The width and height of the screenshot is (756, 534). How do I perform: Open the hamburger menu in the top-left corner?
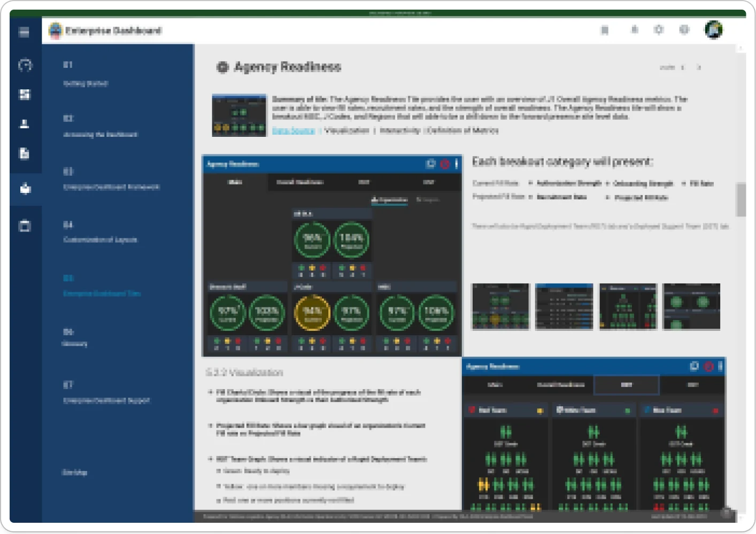(24, 32)
